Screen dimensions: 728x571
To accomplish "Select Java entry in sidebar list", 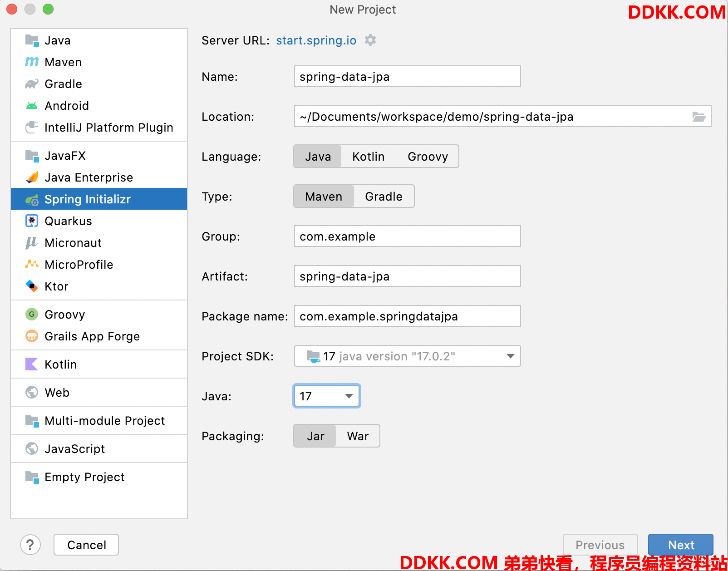I will [x=99, y=40].
